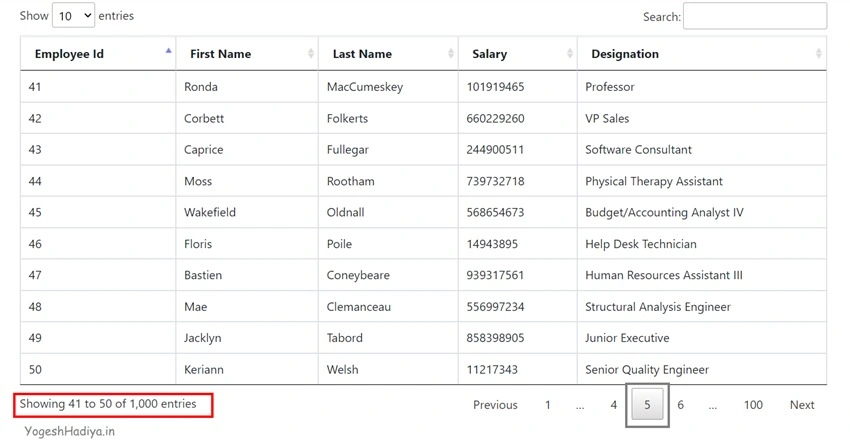Click the Last Name sort arrows icon
Image resolution: width=850 pixels, height=440 pixels.
click(450, 53)
